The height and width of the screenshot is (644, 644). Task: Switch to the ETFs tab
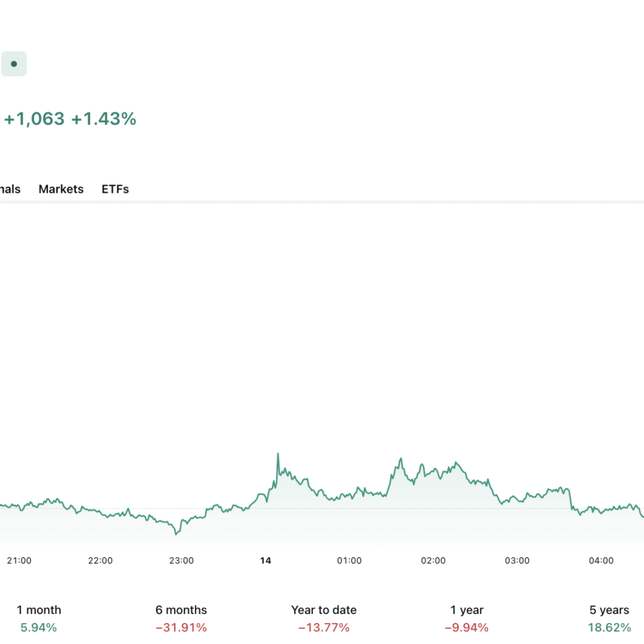tap(115, 189)
